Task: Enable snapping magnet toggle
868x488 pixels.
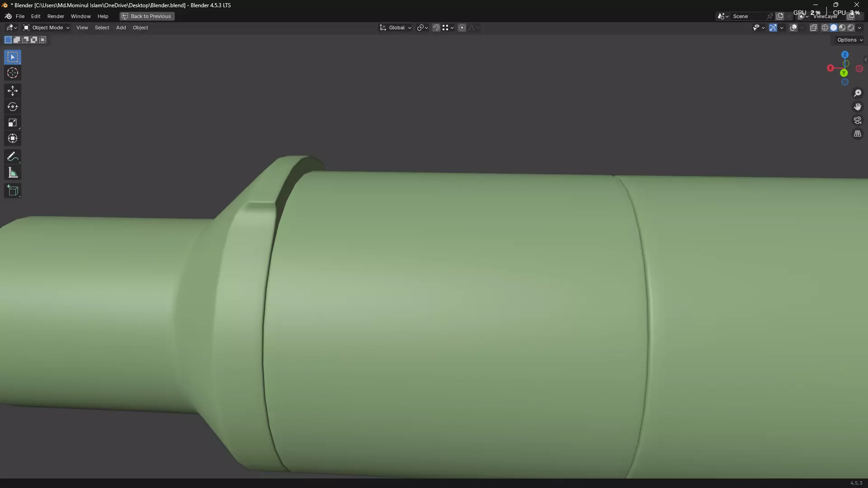Action: pos(436,28)
